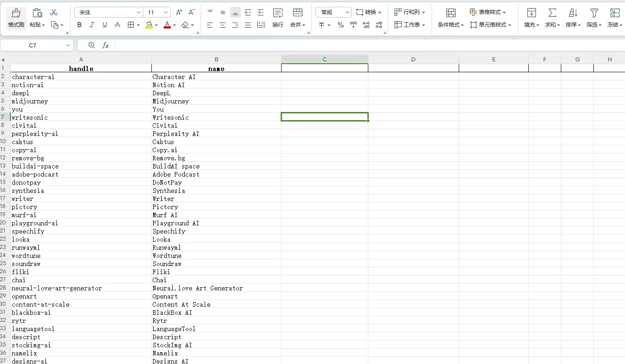The width and height of the screenshot is (625, 364).
Task: Align text to top of the cell
Action: (210, 12)
